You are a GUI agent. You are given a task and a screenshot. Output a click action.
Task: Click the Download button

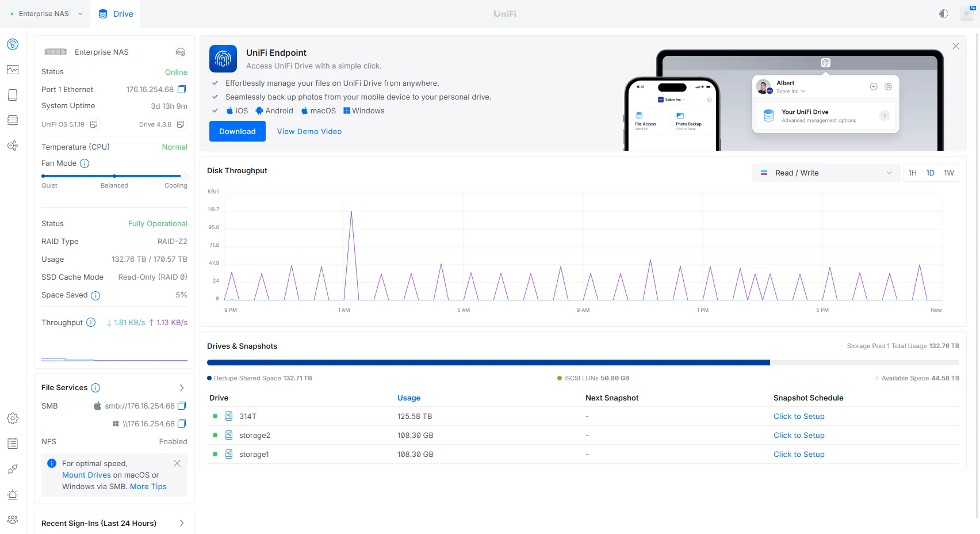(238, 131)
